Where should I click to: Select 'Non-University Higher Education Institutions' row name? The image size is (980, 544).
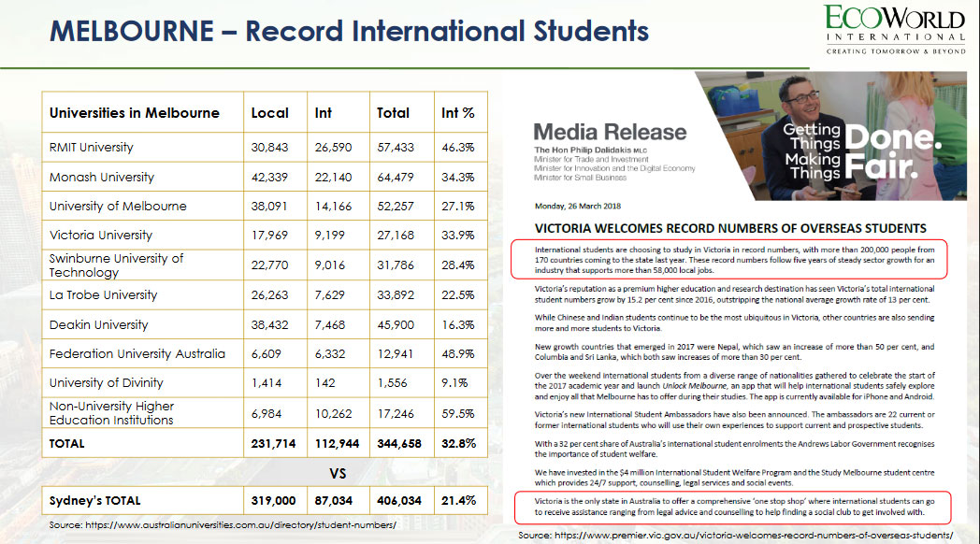[x=112, y=413]
